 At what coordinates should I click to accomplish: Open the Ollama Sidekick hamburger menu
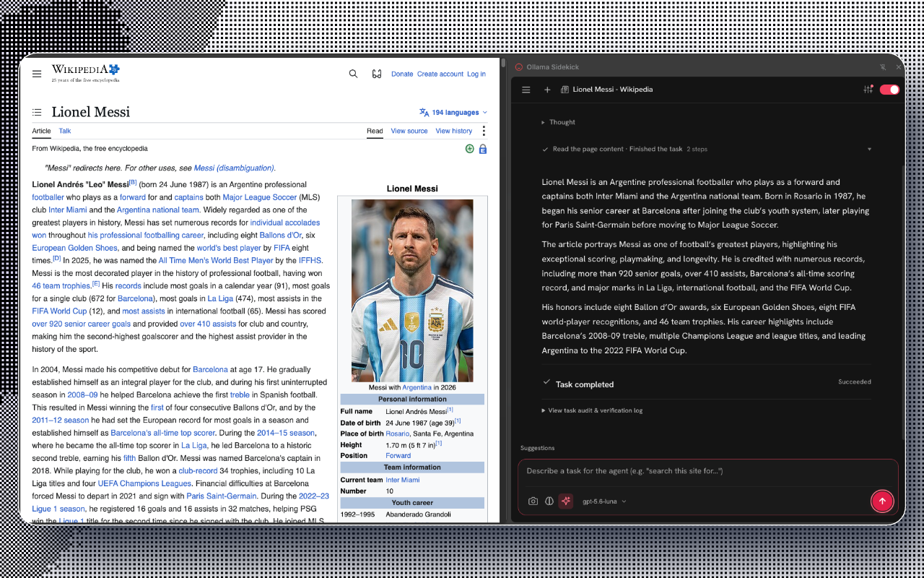pyautogui.click(x=526, y=90)
